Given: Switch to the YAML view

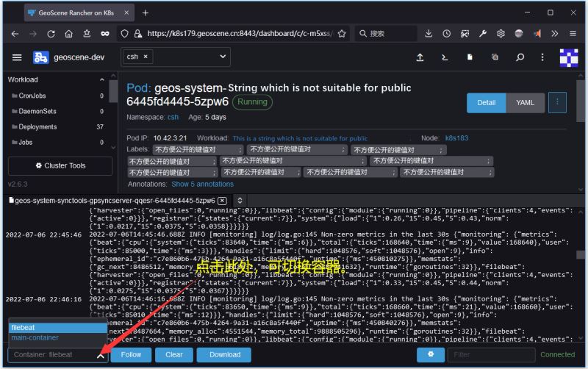Looking at the screenshot, I should pos(525,103).
